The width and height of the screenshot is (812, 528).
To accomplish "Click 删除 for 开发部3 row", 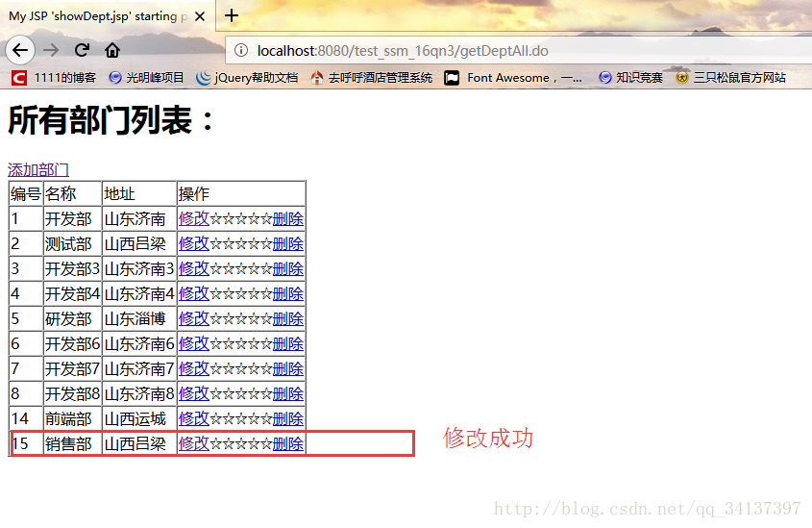I will click(288, 269).
